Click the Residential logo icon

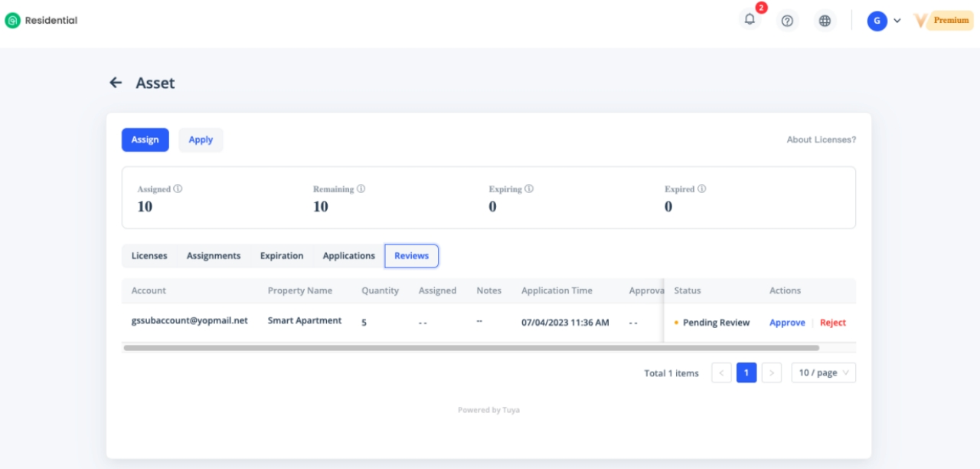point(12,21)
